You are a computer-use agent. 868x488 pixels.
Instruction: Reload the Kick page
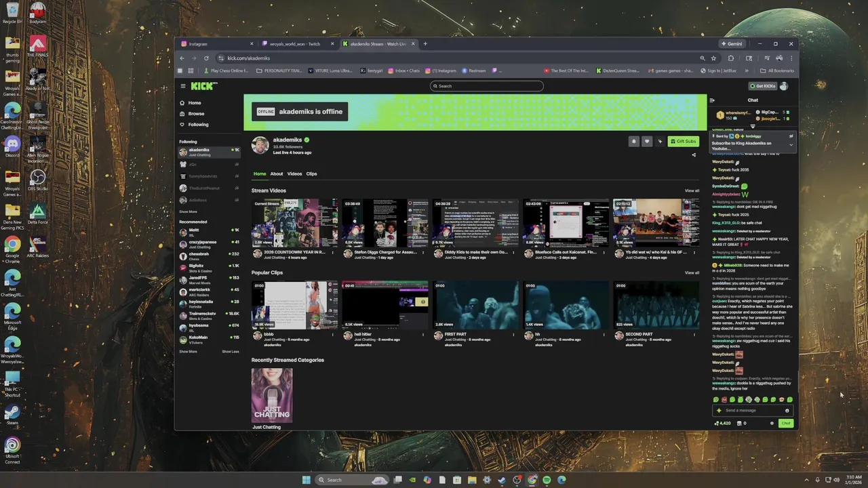[x=206, y=58]
